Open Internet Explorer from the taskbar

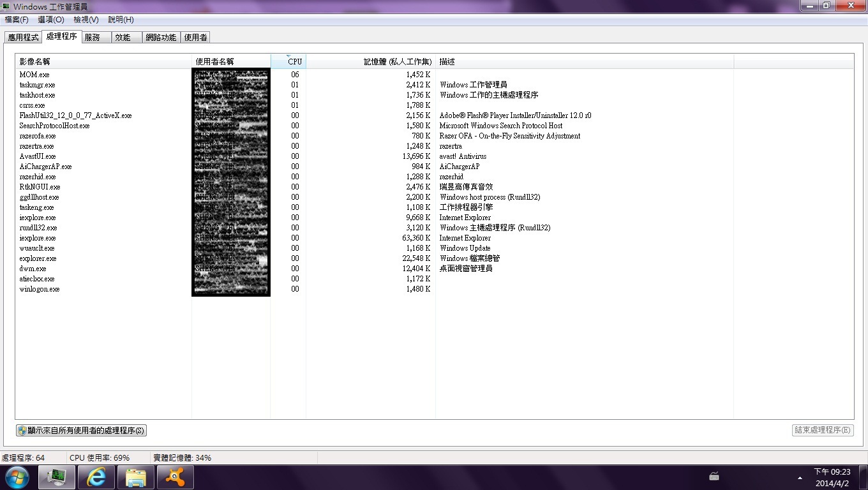click(96, 477)
